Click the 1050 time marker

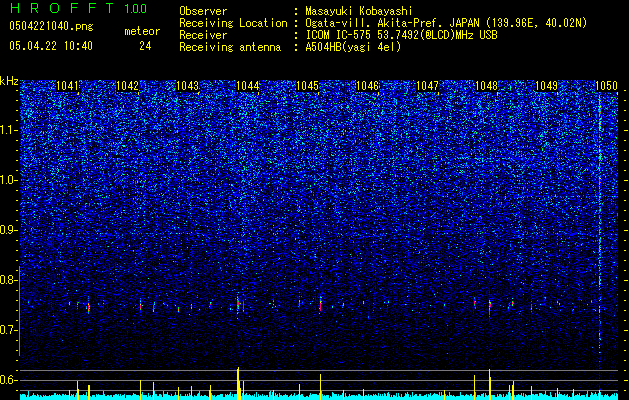pyautogui.click(x=606, y=86)
